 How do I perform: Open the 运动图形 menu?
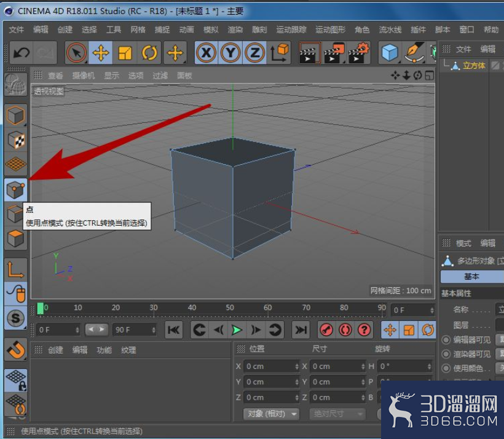[330, 30]
